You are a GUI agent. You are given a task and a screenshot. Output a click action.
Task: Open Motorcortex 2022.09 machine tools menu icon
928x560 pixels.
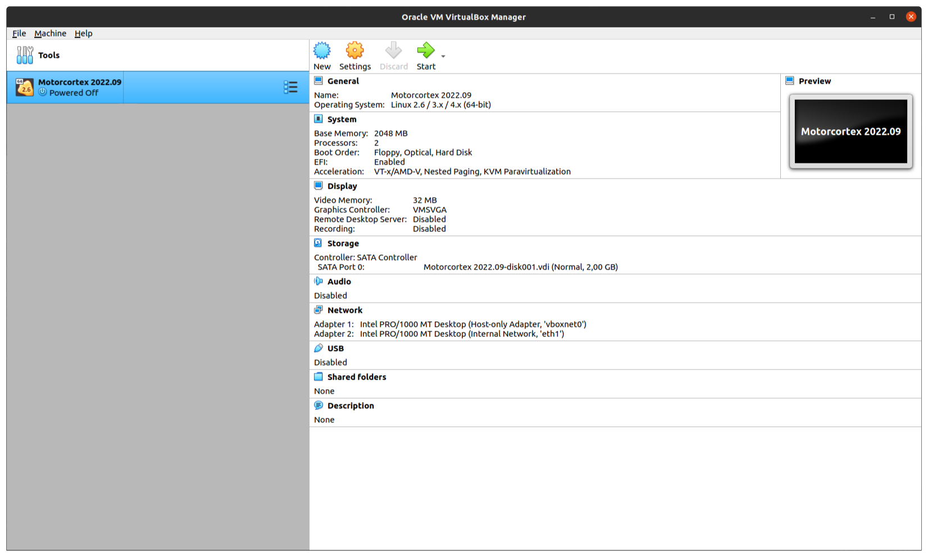pyautogui.click(x=290, y=87)
